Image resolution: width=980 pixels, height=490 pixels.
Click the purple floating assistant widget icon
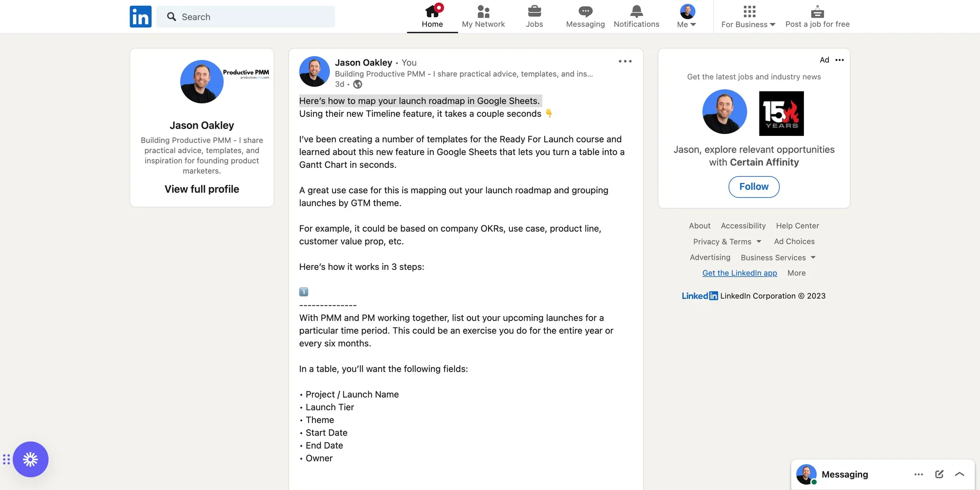tap(31, 459)
